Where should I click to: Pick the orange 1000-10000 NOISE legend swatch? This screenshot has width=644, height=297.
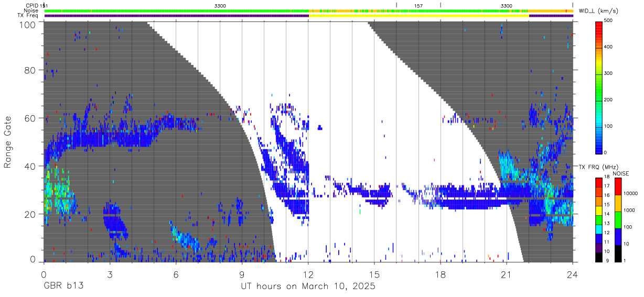coord(617,202)
